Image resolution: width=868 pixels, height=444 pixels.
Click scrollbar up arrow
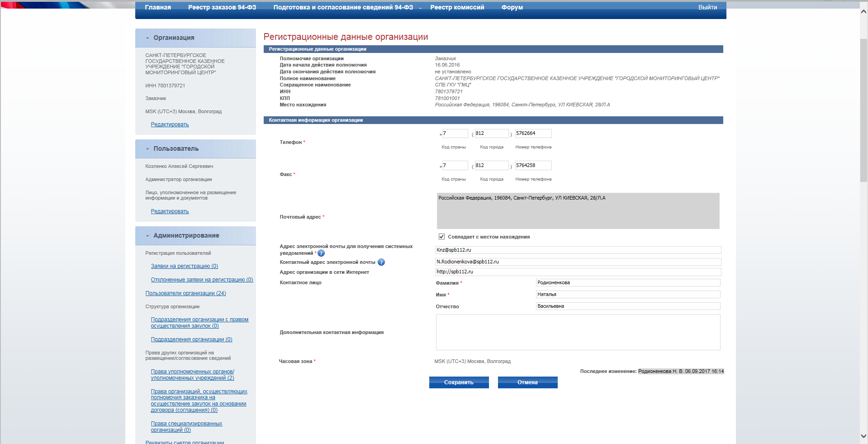863,12
